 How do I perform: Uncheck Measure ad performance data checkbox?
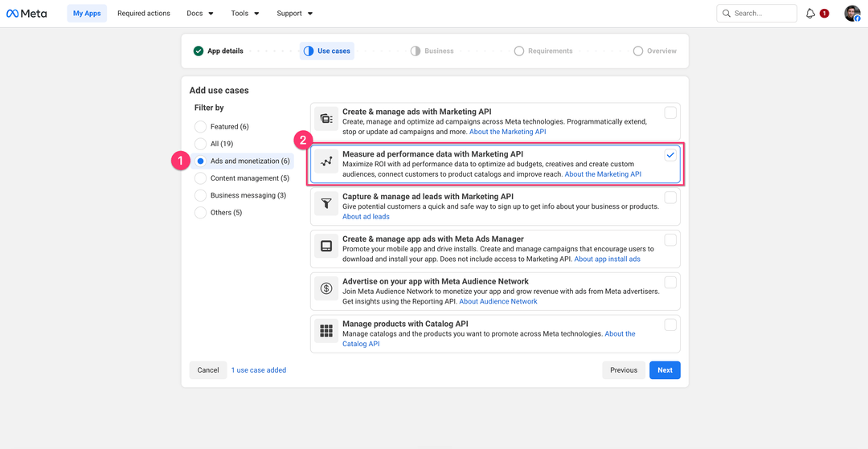point(670,155)
